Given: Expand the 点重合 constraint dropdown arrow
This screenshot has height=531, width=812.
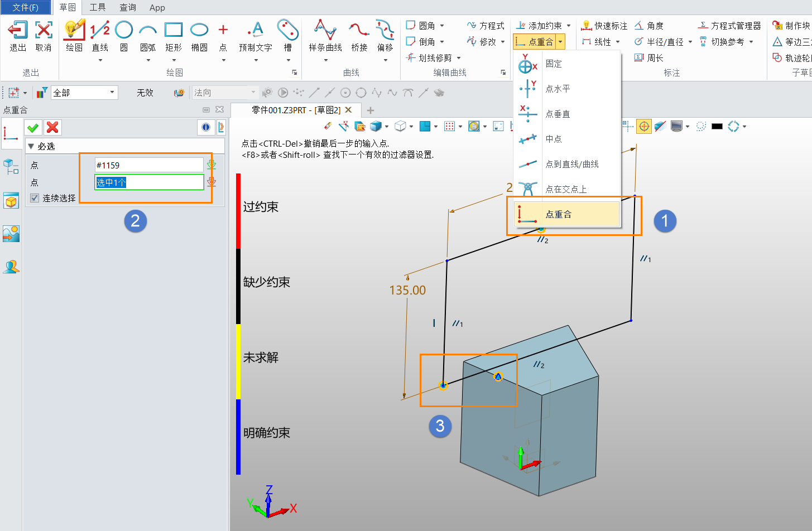Looking at the screenshot, I should click(560, 42).
